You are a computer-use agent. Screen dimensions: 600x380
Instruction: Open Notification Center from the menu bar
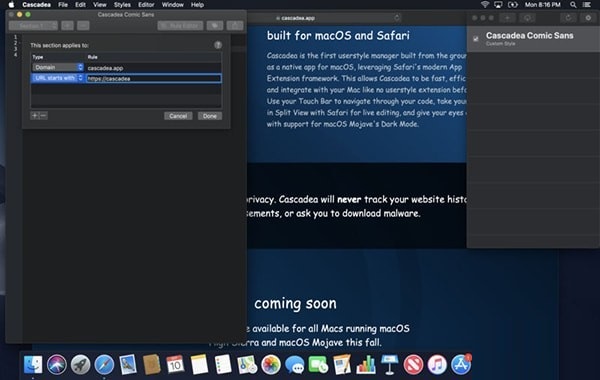click(x=587, y=5)
